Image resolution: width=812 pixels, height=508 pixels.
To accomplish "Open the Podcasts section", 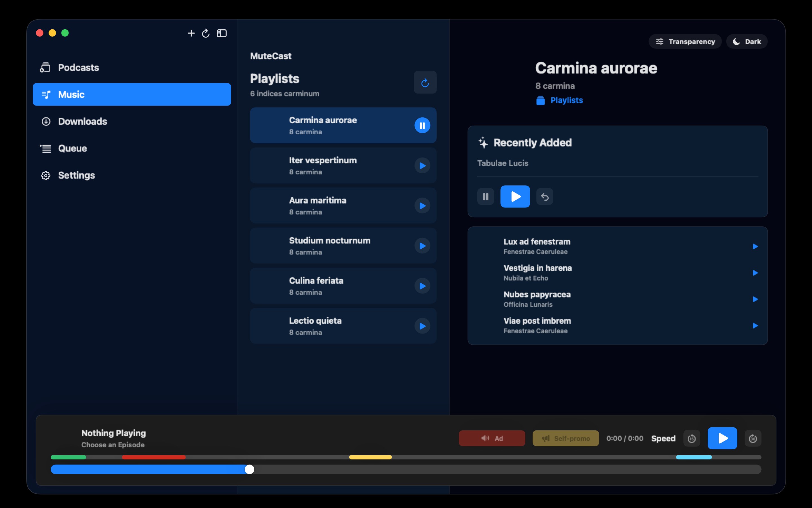I will pos(132,67).
